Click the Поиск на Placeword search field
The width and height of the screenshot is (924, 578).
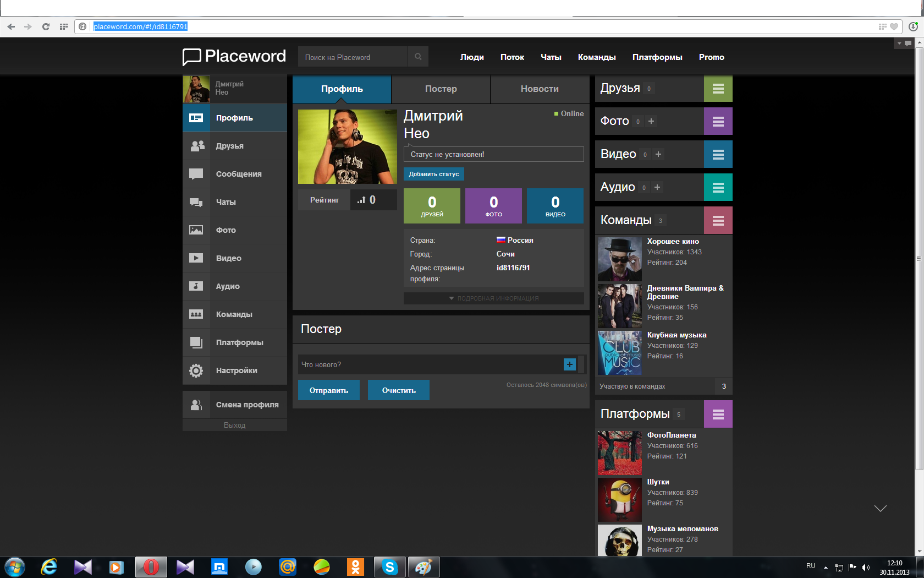click(353, 57)
